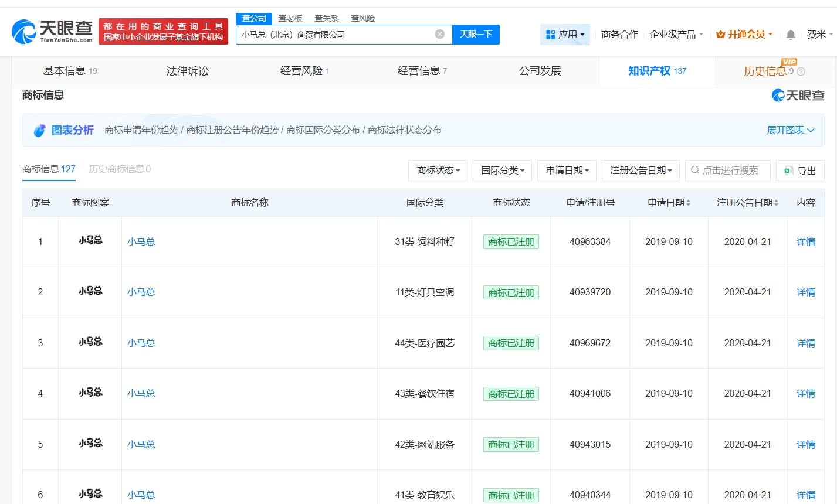Open trademark image in row 5
The height and width of the screenshot is (504, 837).
[x=90, y=443]
